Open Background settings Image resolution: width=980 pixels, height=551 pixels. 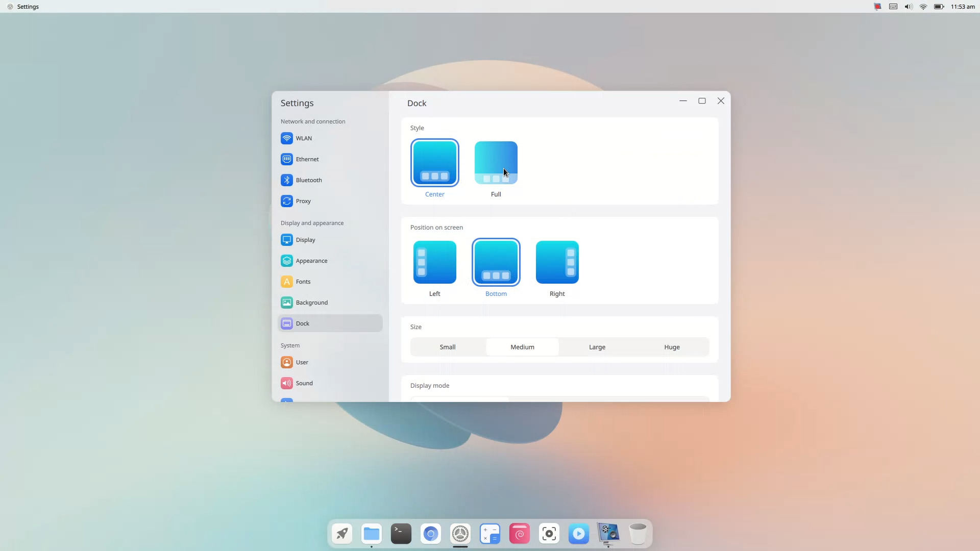click(x=312, y=302)
